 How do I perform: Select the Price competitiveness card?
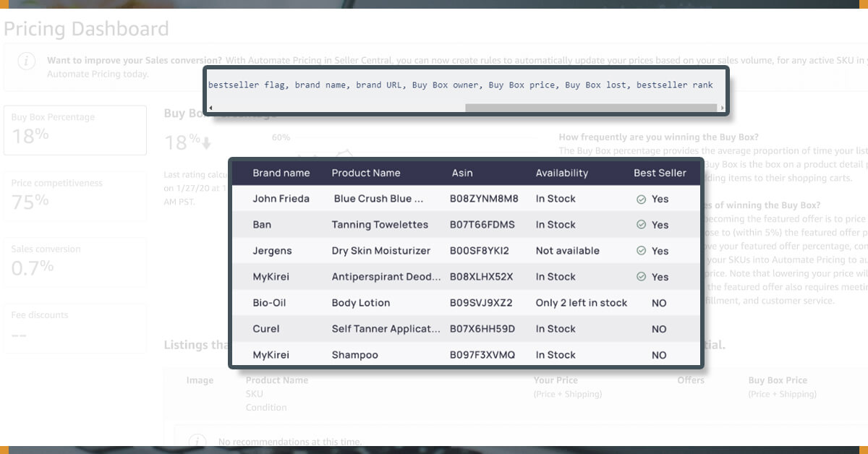(75, 196)
